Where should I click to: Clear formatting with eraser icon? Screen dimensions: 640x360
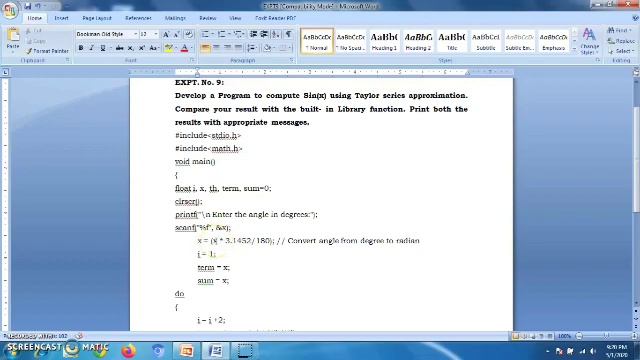pyautogui.click(x=189, y=34)
